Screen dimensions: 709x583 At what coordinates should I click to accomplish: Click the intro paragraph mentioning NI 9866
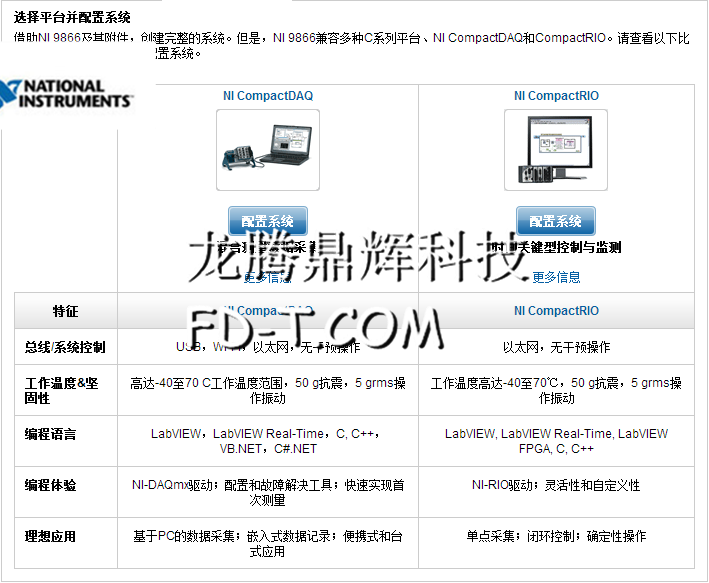click(x=351, y=45)
